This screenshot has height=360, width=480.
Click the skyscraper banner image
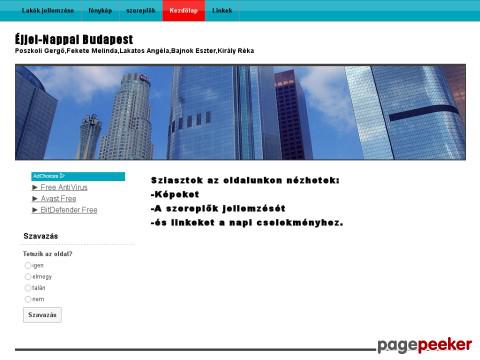(240, 112)
